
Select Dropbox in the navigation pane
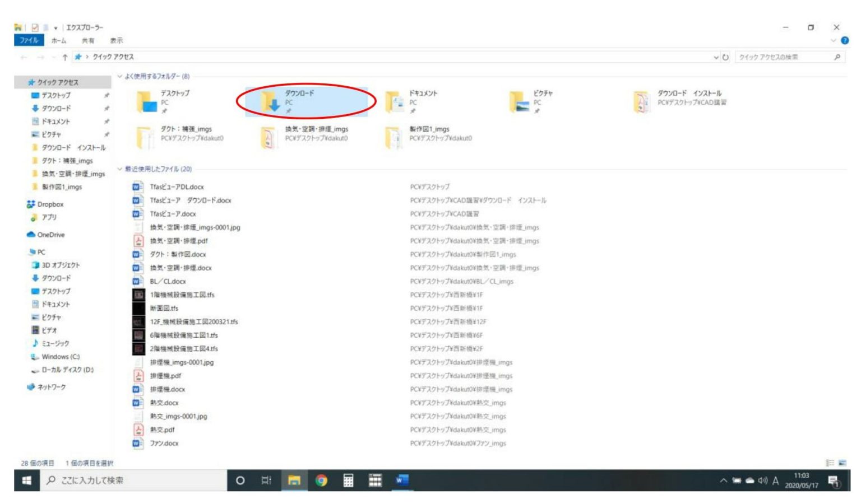click(50, 204)
